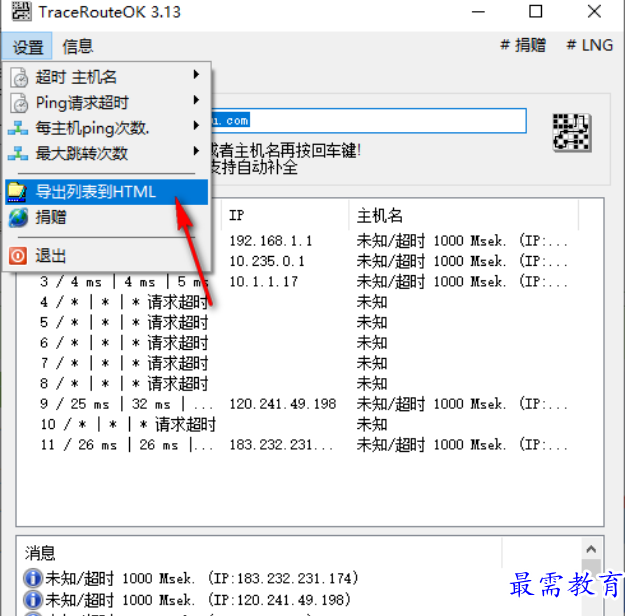Select hop 4 请求超时 row

310,302
